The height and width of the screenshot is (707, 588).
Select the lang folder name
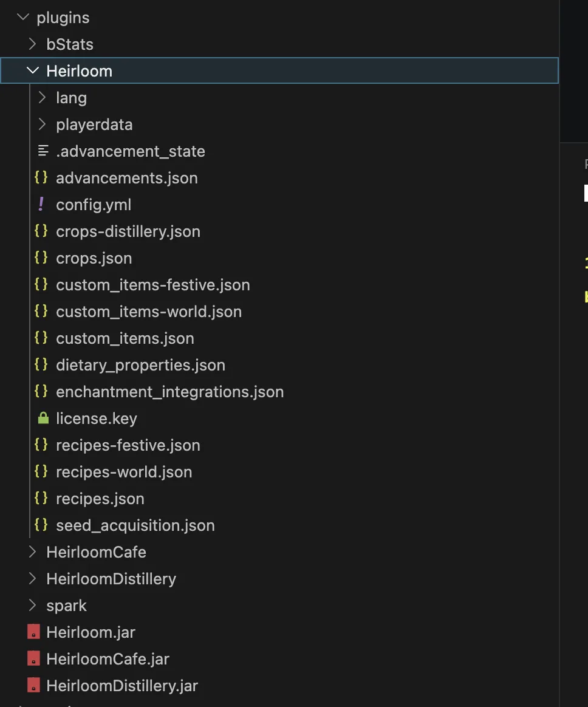[71, 98]
